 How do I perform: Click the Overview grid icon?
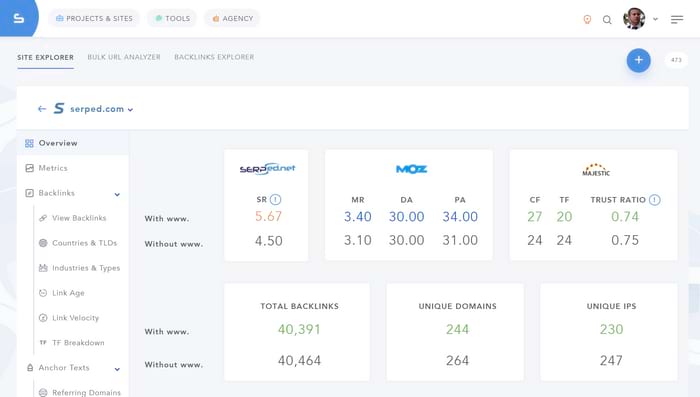pyautogui.click(x=29, y=143)
